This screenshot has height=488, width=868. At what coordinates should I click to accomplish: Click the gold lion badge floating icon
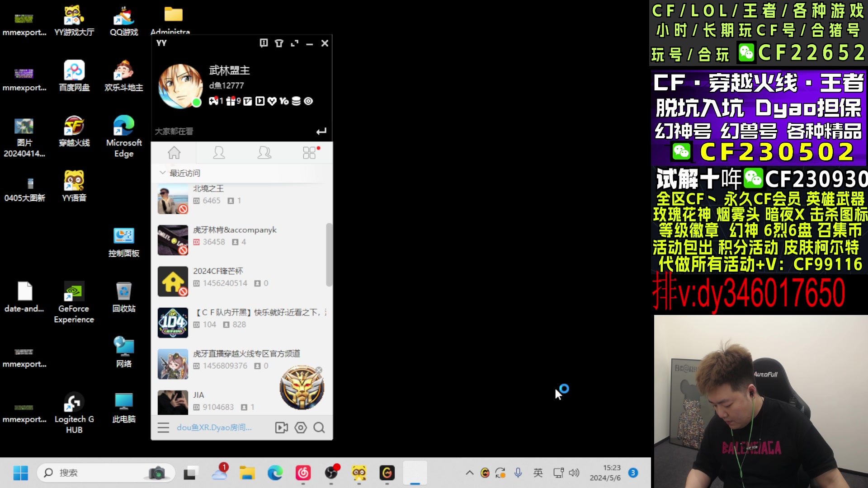pos(302,388)
